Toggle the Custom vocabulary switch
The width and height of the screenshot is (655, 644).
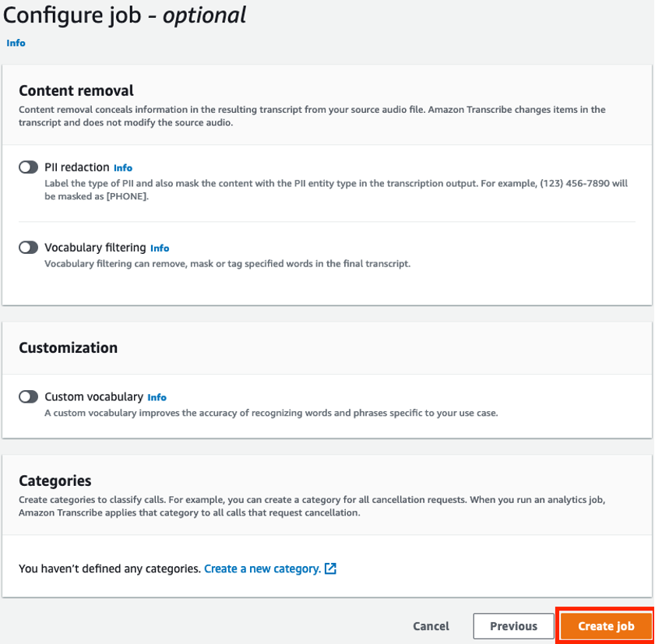(x=29, y=397)
